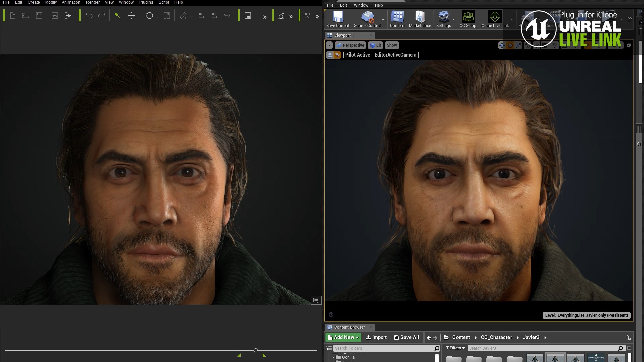Screen dimensions: 644x362
Task: Open the Add New dropdown
Action: pos(343,337)
